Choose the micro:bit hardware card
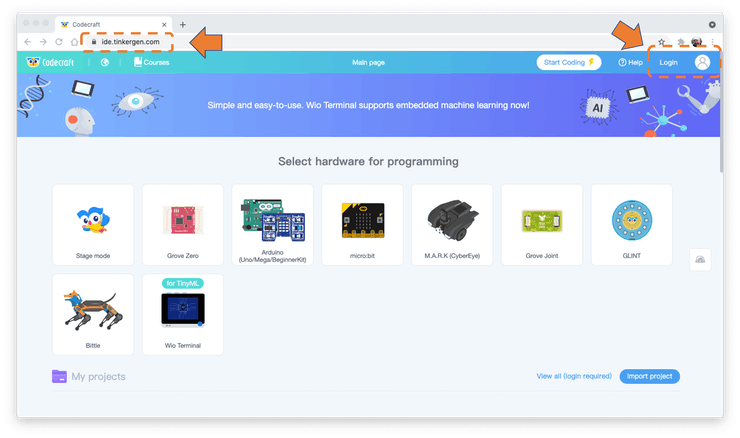This screenshot has width=740, height=438. [362, 225]
